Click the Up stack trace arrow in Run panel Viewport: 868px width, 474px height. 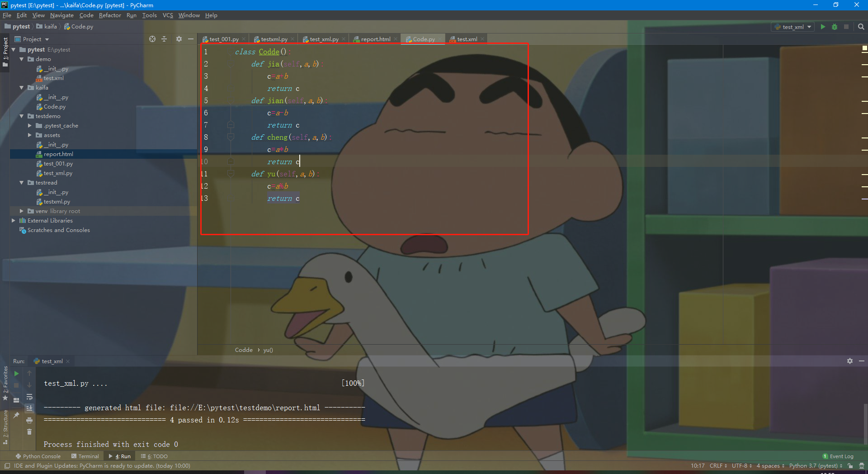29,374
